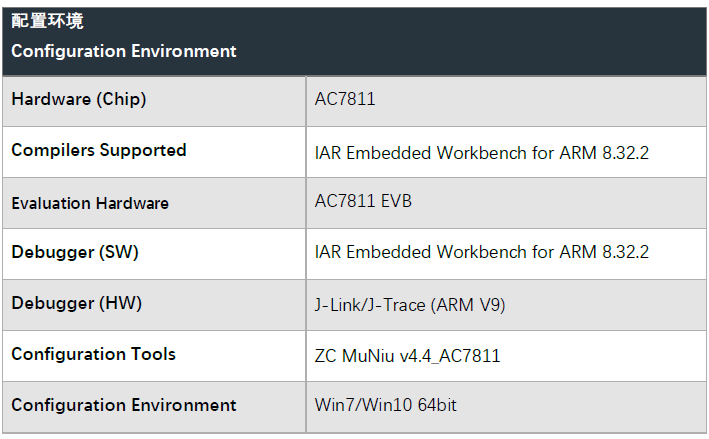Click the 8.32.2 version text in Debugger (SW) row

pos(625,252)
